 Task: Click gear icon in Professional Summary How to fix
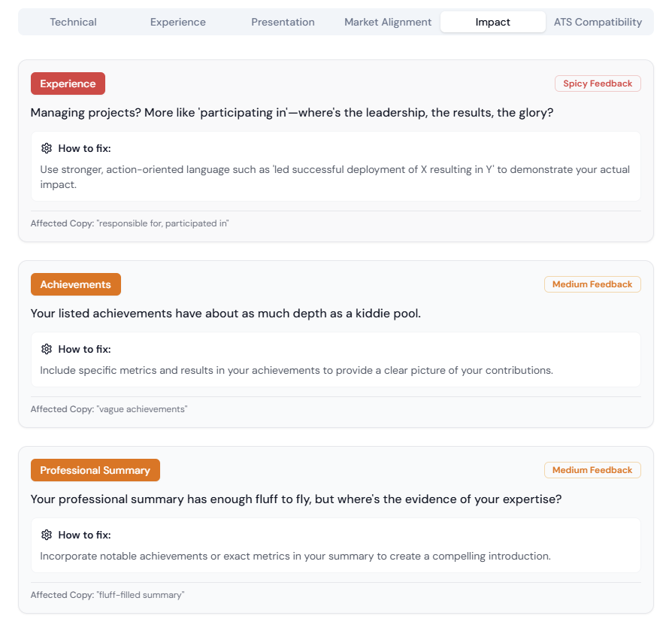point(47,535)
